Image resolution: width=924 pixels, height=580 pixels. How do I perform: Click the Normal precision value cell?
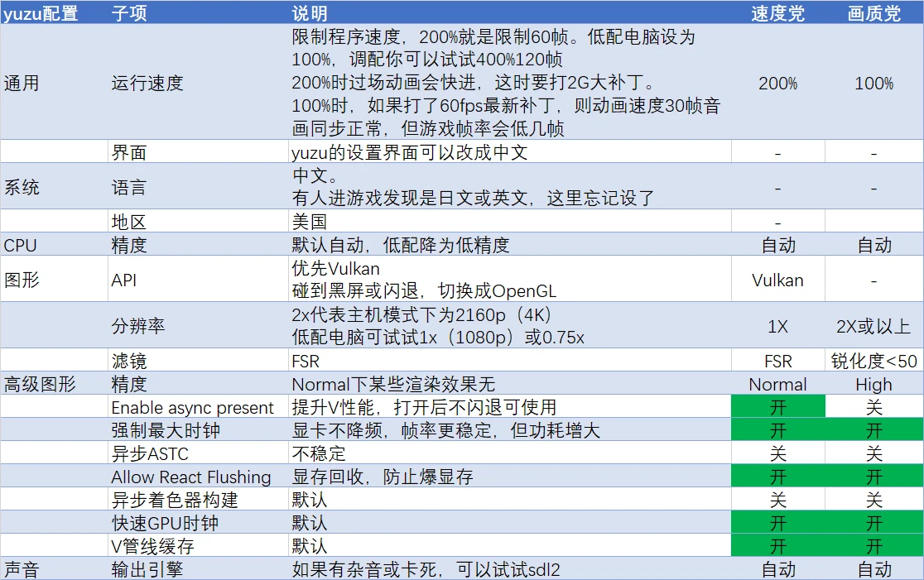coord(777,384)
